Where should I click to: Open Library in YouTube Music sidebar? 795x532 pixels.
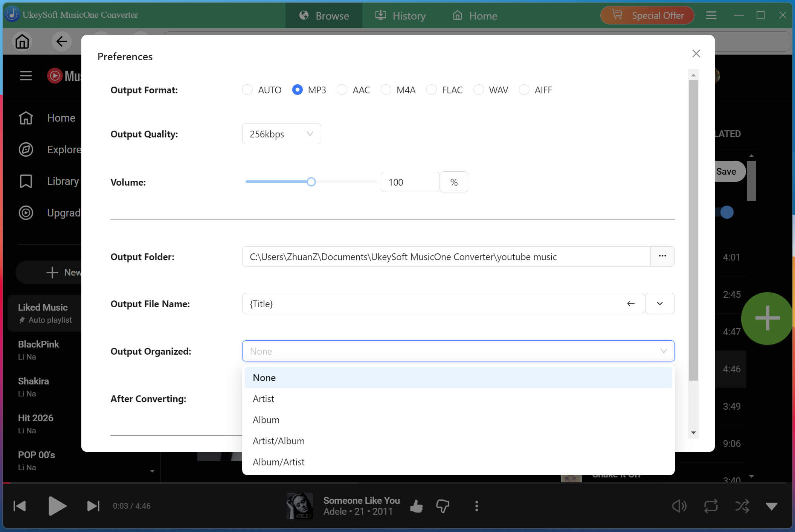49,181
